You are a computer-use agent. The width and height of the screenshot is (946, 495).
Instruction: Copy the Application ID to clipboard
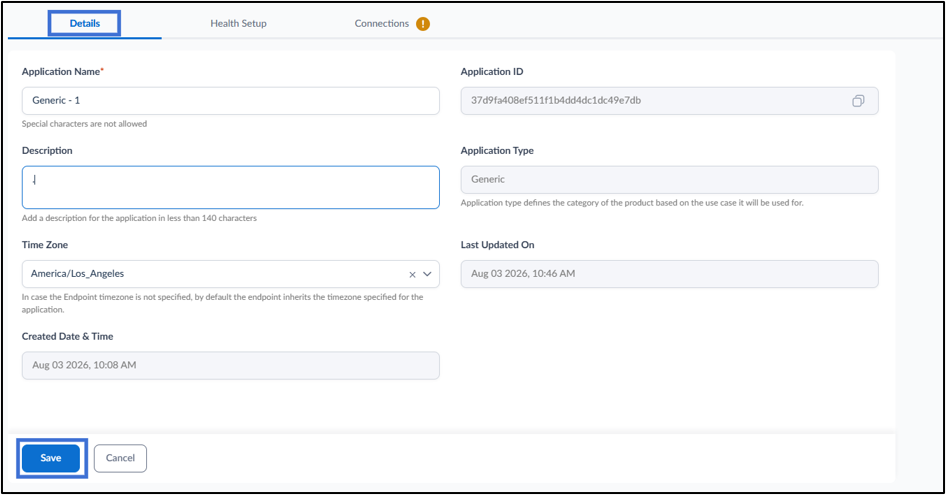pyautogui.click(x=858, y=101)
